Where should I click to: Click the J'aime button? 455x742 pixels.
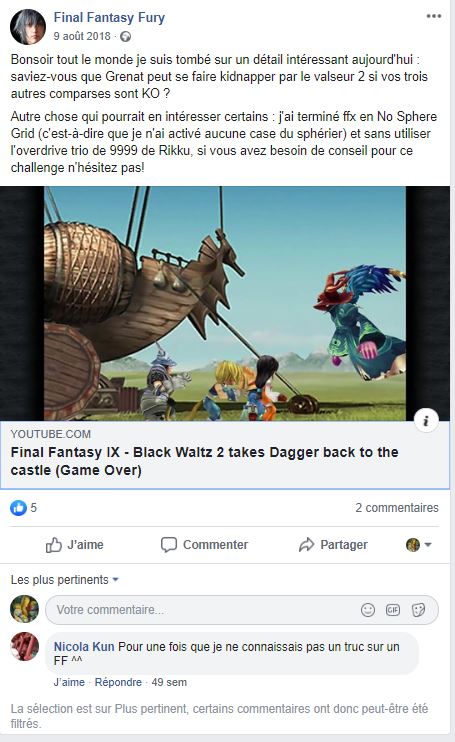coord(75,545)
